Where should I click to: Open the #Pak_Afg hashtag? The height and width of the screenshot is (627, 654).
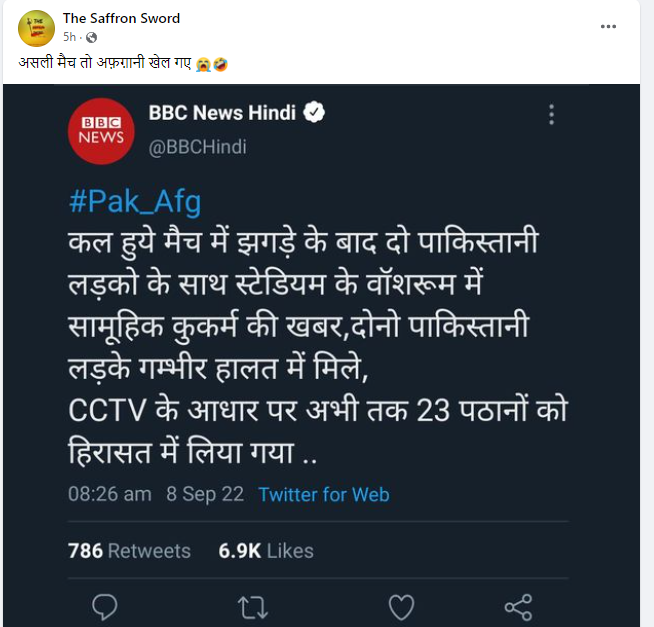pos(135,202)
